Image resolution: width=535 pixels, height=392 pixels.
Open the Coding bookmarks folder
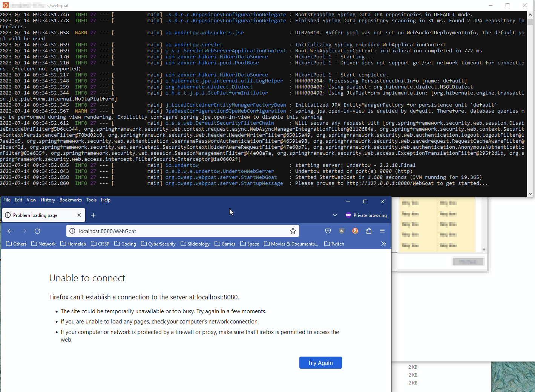coord(125,244)
